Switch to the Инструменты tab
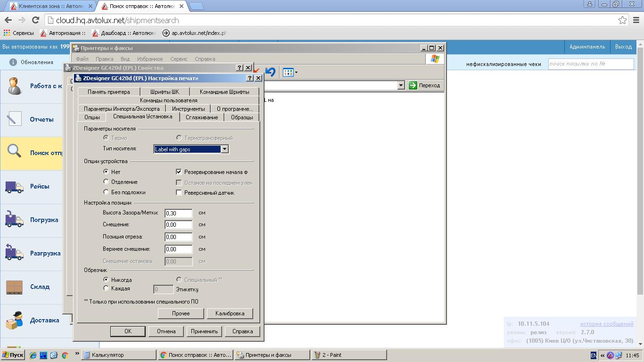Viewport: 644px width, 362px height. pyautogui.click(x=188, y=109)
